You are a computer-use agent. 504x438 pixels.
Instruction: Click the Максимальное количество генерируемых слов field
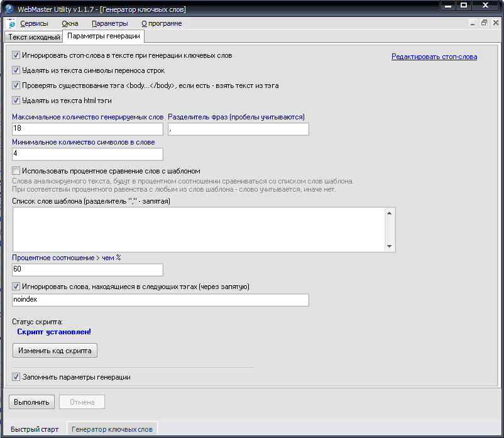click(x=87, y=129)
